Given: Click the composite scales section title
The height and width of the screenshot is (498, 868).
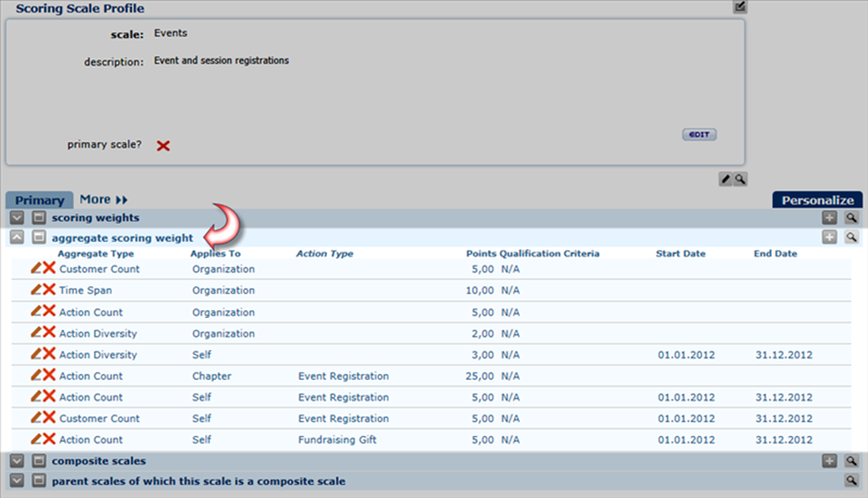Looking at the screenshot, I should [99, 461].
